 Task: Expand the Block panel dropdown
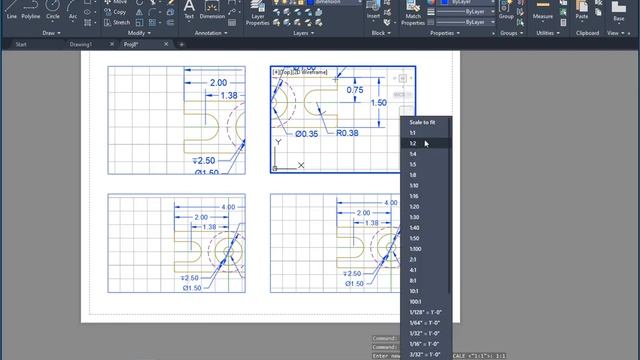tap(381, 33)
